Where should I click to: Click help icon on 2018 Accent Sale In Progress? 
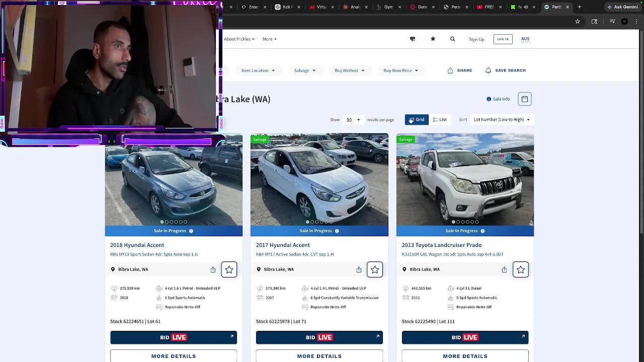tap(191, 231)
